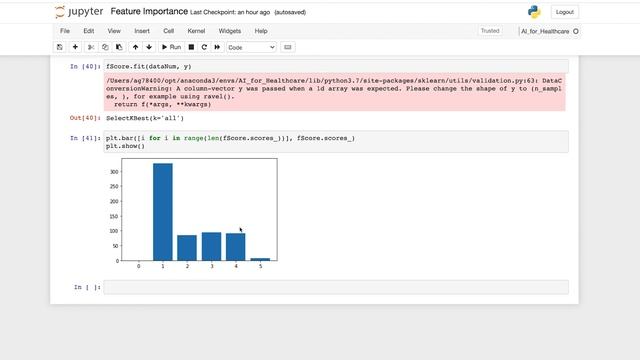Screen dimensions: 640x360
Task: Select the fScore.fit(dataNum, y) code cell
Action: [x=336, y=66]
